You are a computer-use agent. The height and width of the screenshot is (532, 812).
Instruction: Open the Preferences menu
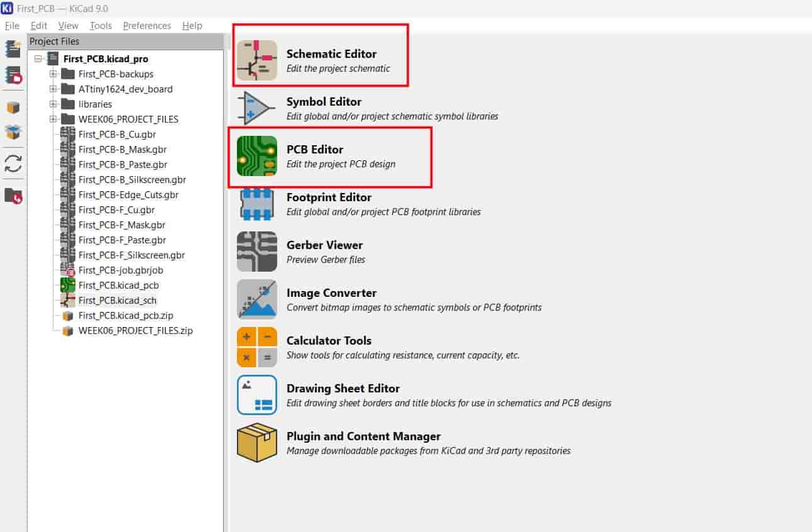147,26
